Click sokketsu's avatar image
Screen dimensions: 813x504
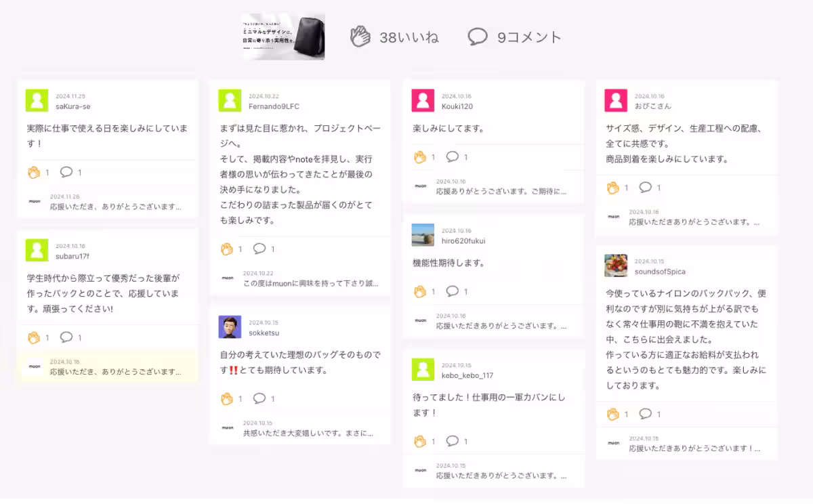tap(230, 326)
